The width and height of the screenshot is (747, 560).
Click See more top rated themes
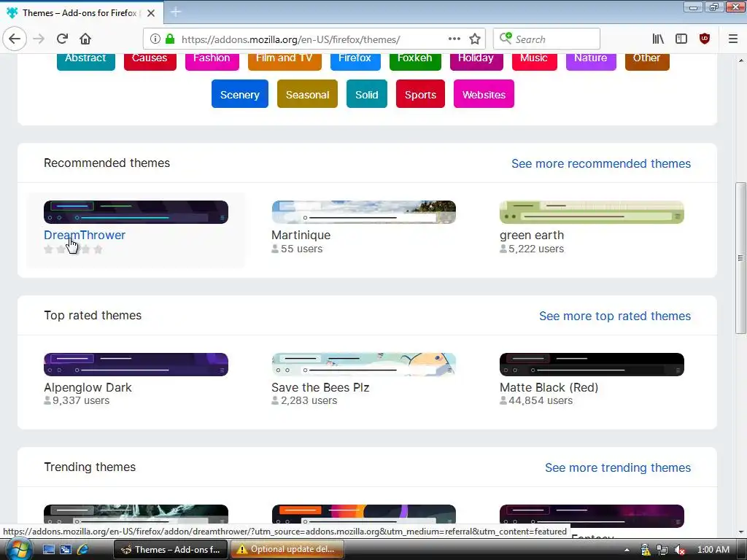(x=614, y=316)
